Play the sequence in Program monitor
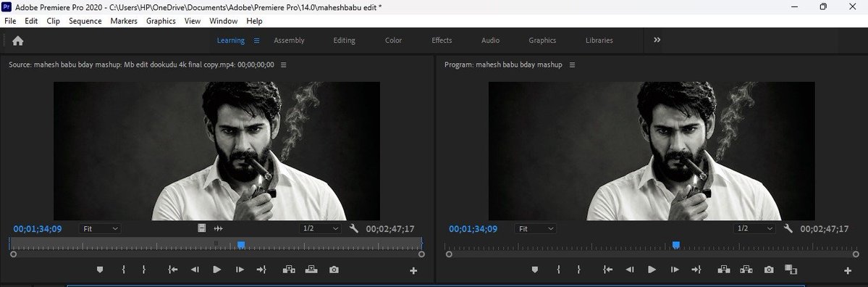Screen dimensions: 868x287 point(652,270)
